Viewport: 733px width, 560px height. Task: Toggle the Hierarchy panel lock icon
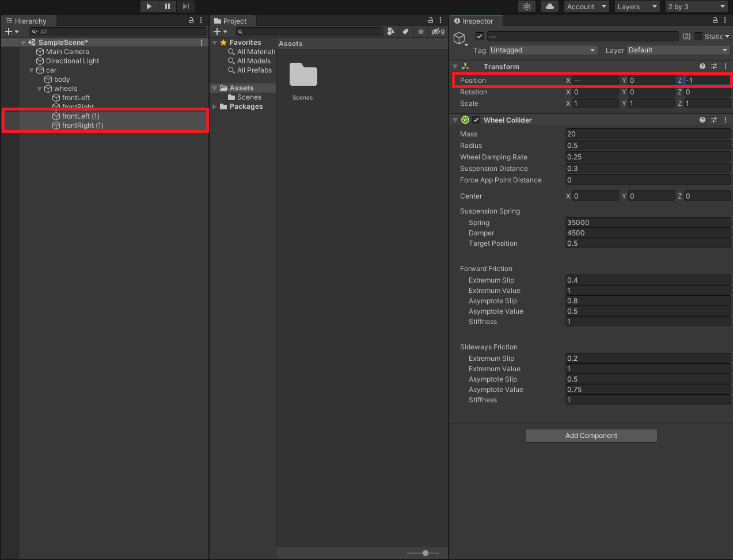[x=191, y=20]
